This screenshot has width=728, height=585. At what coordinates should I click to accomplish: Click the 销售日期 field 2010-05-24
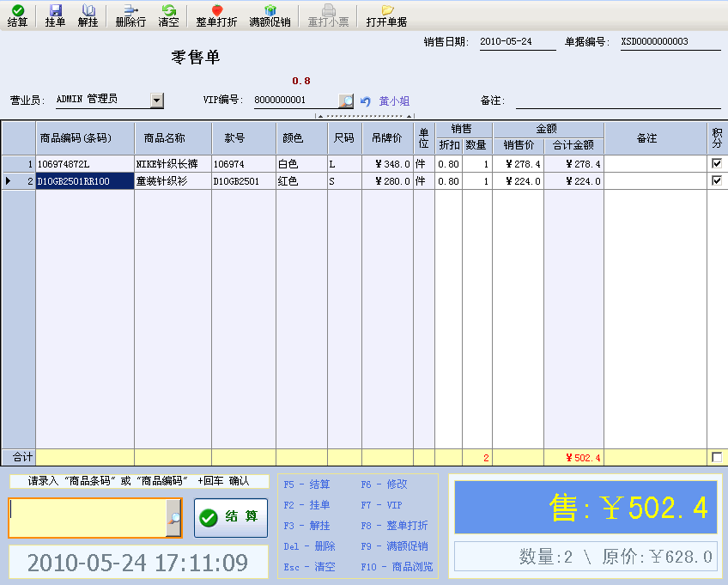[517, 42]
